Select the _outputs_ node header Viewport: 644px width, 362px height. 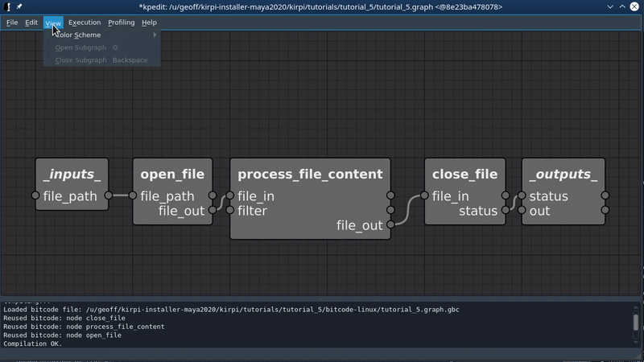[x=563, y=175]
